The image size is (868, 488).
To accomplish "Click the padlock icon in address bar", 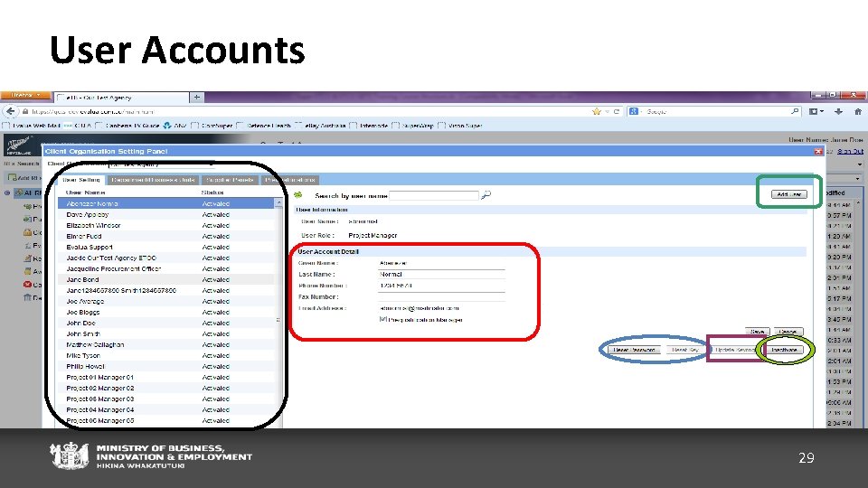I will 25,111.
